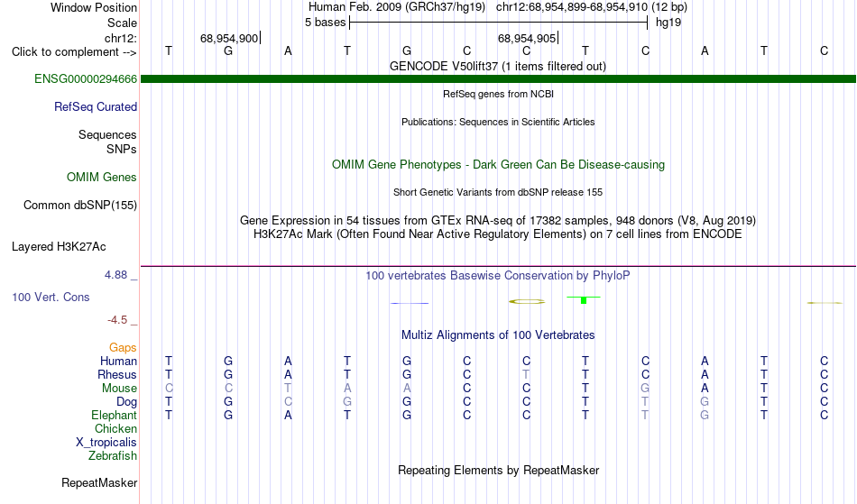The height and width of the screenshot is (504, 857).
Task: Click 'Short Genetic Variants from dbSNP' title
Action: [498, 192]
